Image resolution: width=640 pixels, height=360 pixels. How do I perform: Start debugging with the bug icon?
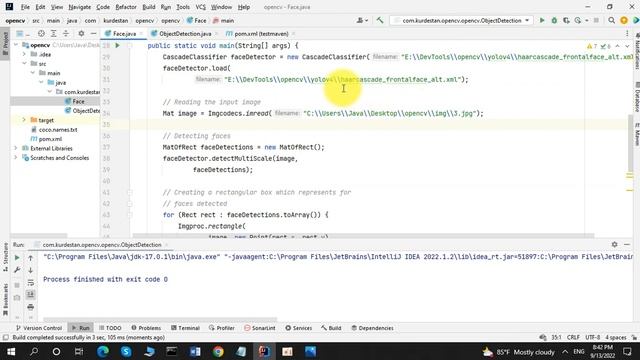(554, 20)
